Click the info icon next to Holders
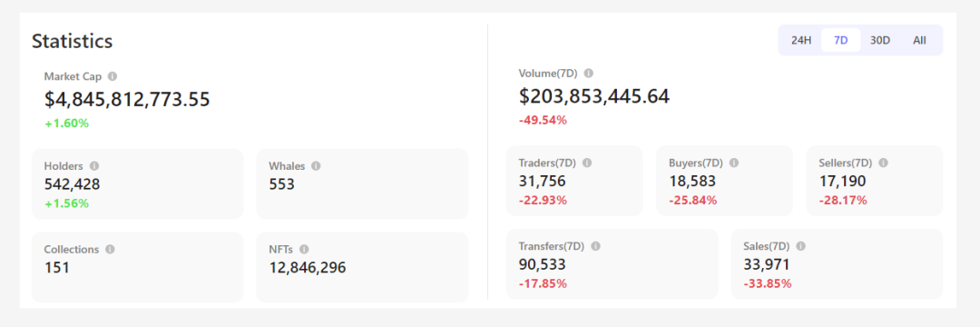The height and width of the screenshot is (327, 980). [x=94, y=166]
